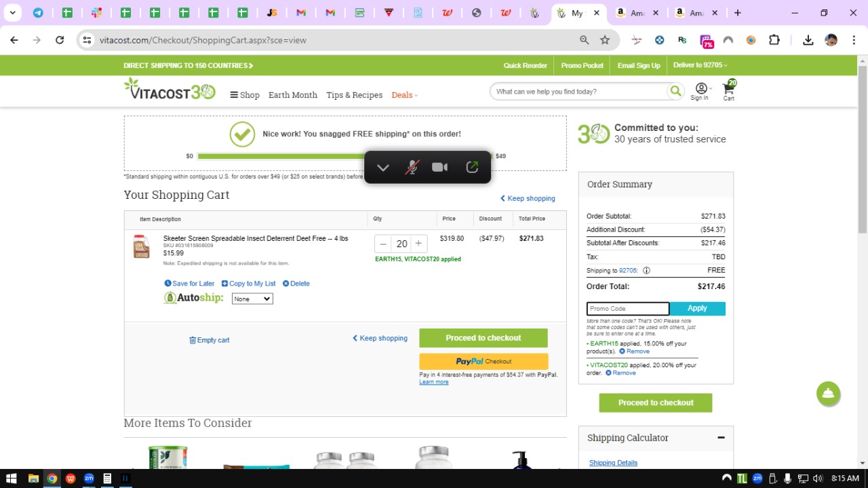Open browser extensions puzzle icon

click(x=774, y=40)
